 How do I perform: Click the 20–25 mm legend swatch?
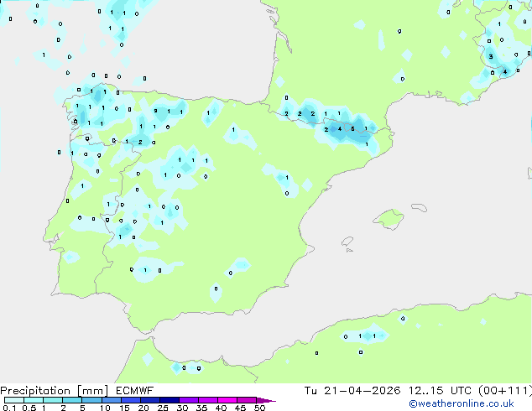pos(149,400)
